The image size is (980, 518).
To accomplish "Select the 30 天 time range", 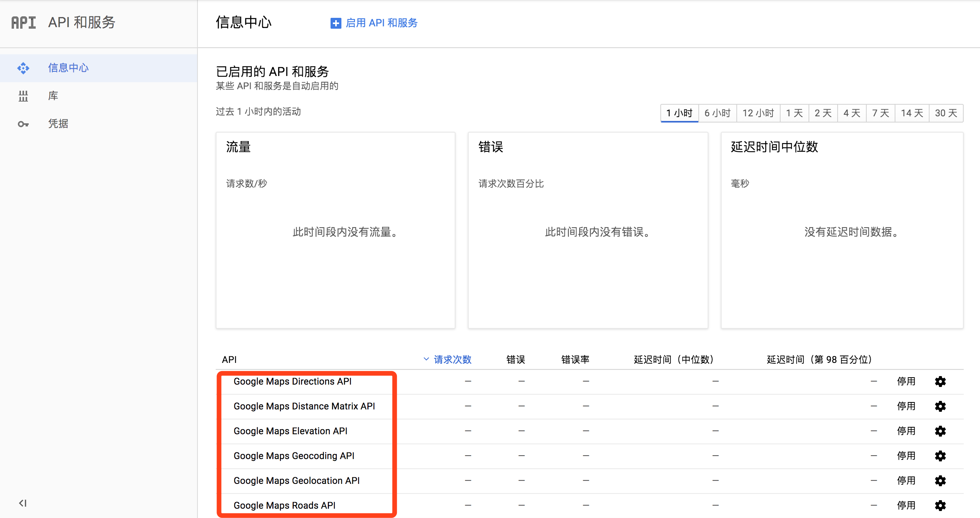I will (x=946, y=113).
